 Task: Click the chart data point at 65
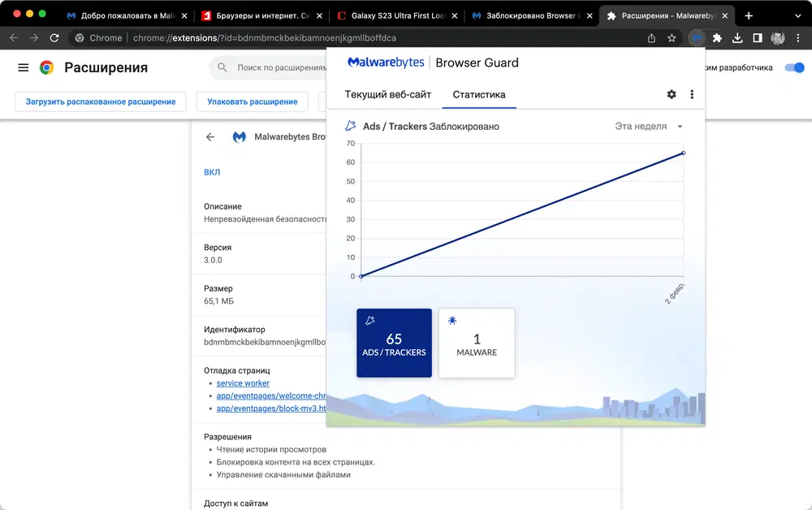pyautogui.click(x=684, y=153)
